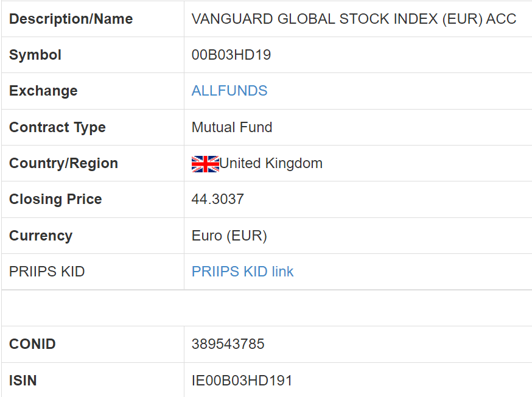The width and height of the screenshot is (532, 397).
Task: Click the Symbol row label
Action: tap(35, 55)
